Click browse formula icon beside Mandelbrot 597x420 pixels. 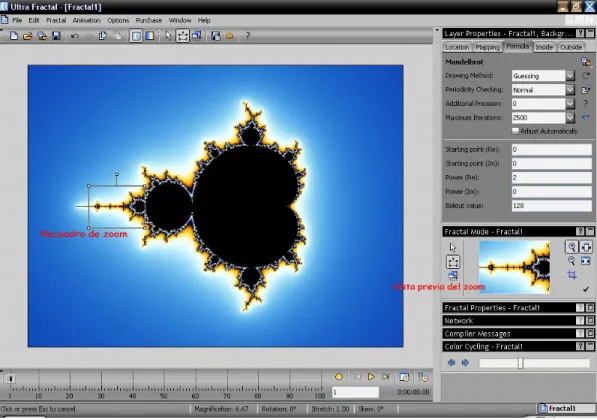click(586, 62)
